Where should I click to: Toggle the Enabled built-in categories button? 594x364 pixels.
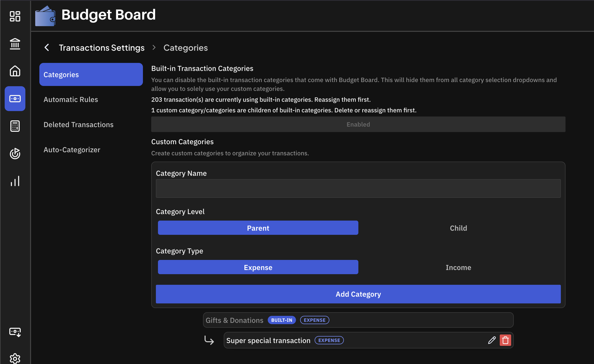click(x=358, y=124)
